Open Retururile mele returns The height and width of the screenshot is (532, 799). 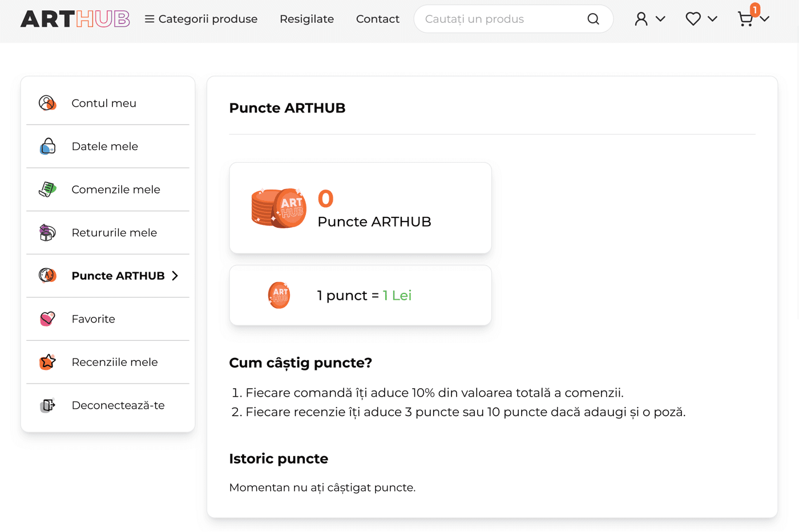pos(108,232)
